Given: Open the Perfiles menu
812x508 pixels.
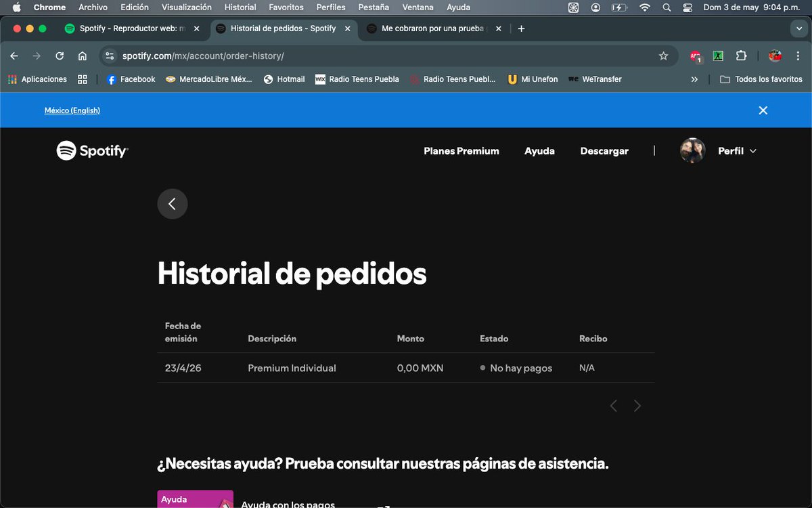Looking at the screenshot, I should [331, 7].
